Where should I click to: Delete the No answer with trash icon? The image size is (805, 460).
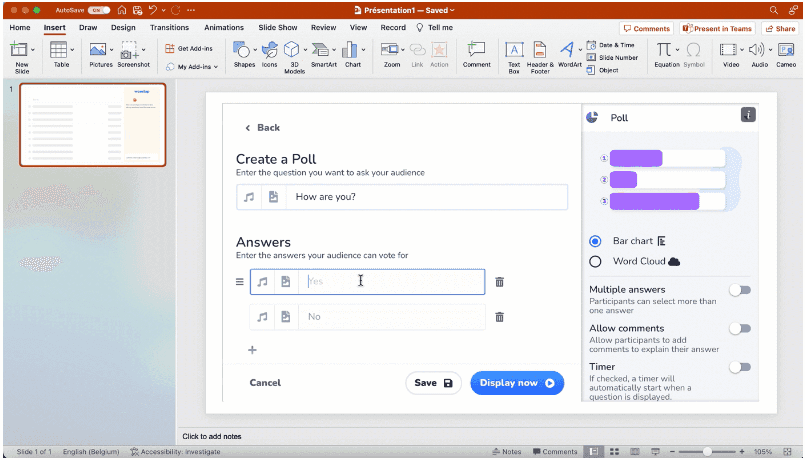pyautogui.click(x=499, y=317)
